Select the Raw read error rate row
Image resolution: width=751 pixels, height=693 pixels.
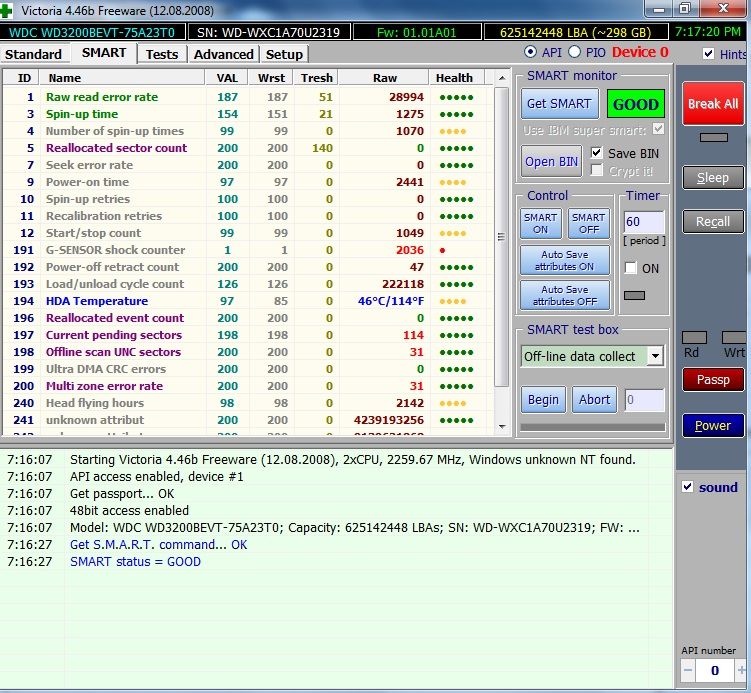coord(248,97)
